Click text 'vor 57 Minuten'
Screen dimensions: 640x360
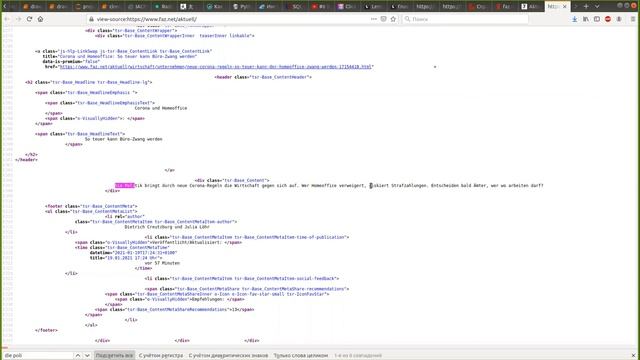coord(162,263)
